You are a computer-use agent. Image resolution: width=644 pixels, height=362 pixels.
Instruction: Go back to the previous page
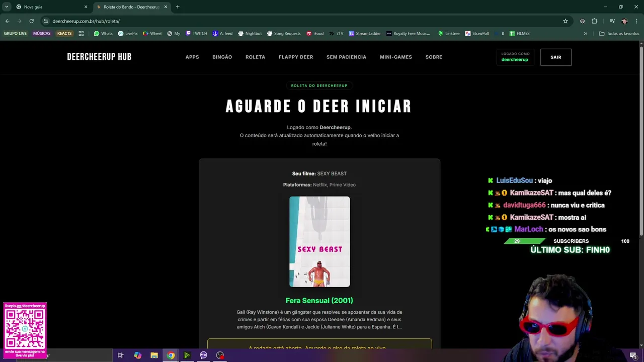[x=7, y=21]
